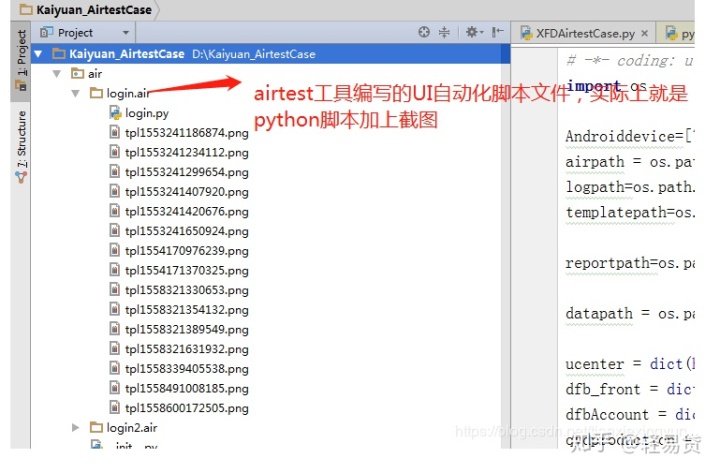Click the image icon of tpl1553241299654.png

[x=115, y=172]
